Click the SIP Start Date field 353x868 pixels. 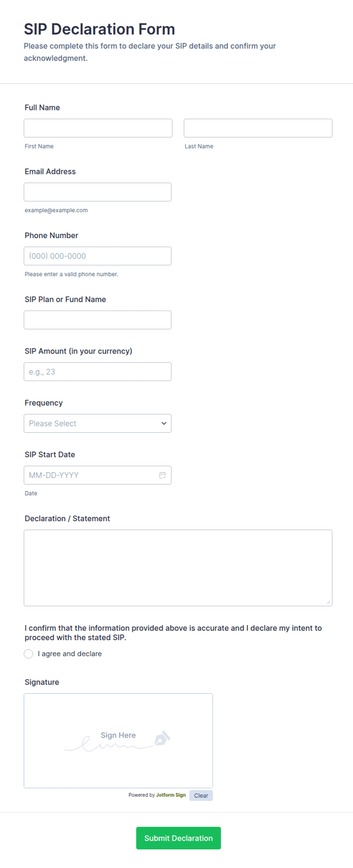(x=98, y=475)
